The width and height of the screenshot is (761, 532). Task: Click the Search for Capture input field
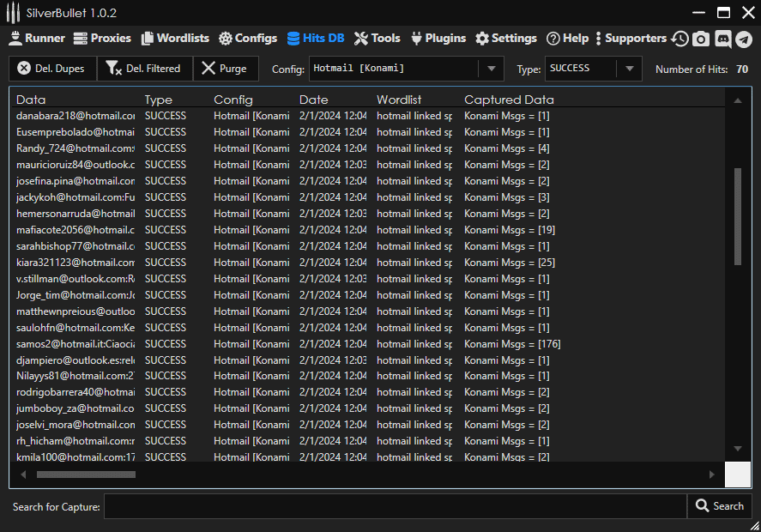(x=395, y=506)
